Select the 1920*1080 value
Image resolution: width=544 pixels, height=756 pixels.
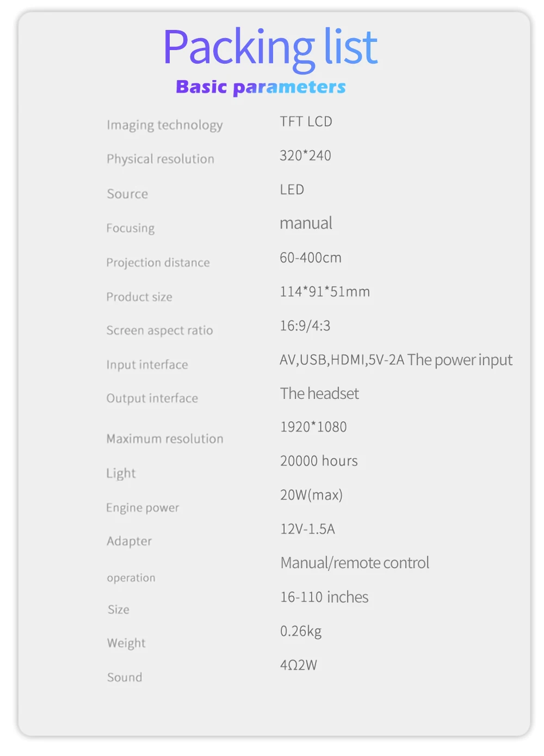(x=313, y=427)
